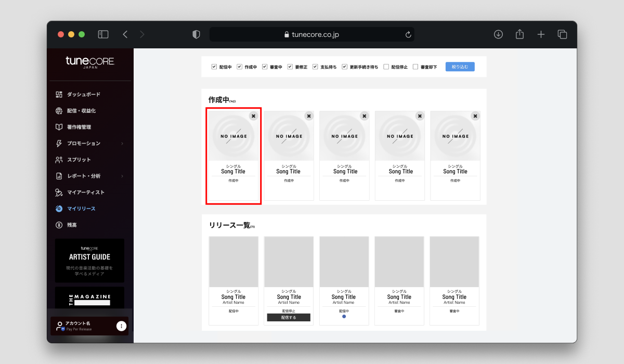The image size is (624, 364).
Task: Reload the tunecore.co.jp page
Action: pos(408,35)
